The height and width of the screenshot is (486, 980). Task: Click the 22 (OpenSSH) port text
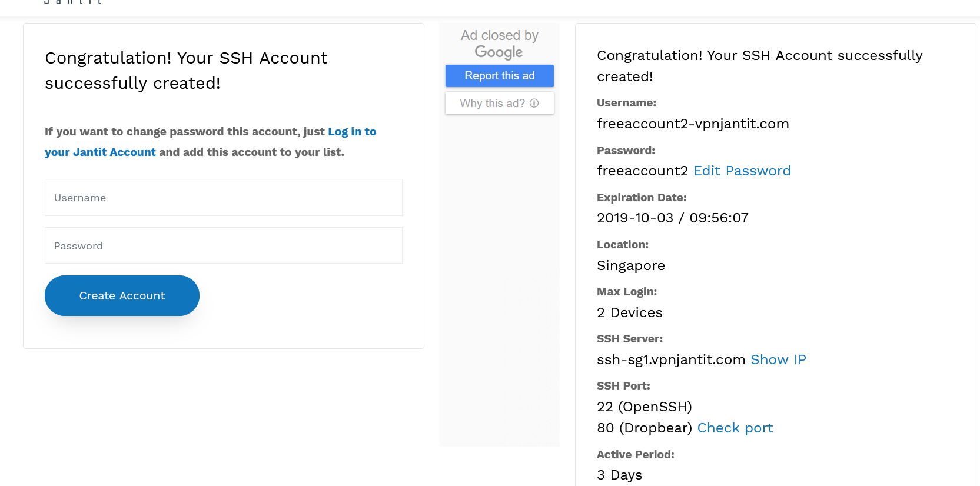coord(644,407)
